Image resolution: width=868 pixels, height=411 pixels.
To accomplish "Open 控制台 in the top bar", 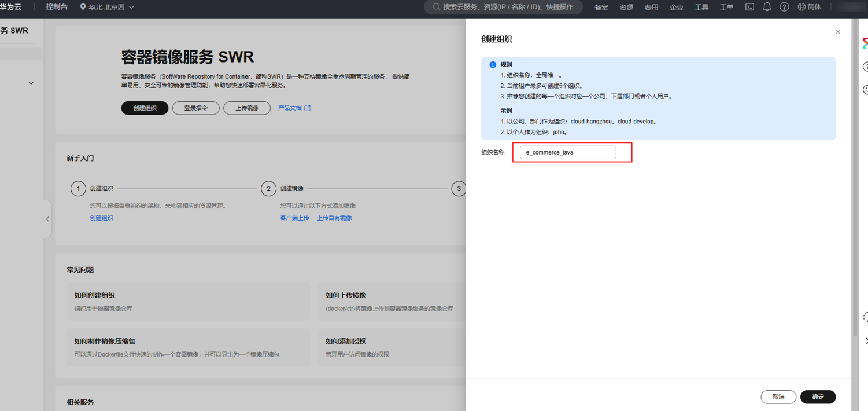I will tap(57, 7).
